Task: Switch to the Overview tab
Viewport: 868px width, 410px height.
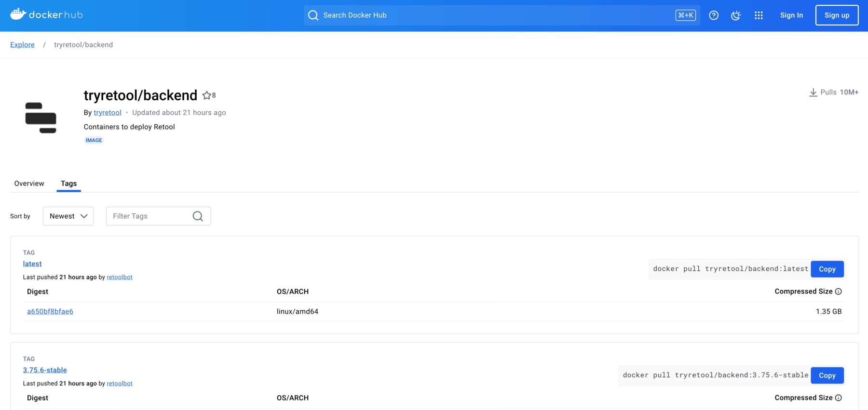Action: (29, 184)
